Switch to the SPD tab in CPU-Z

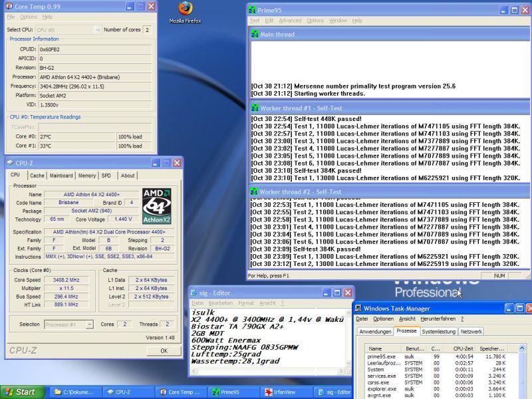point(106,176)
